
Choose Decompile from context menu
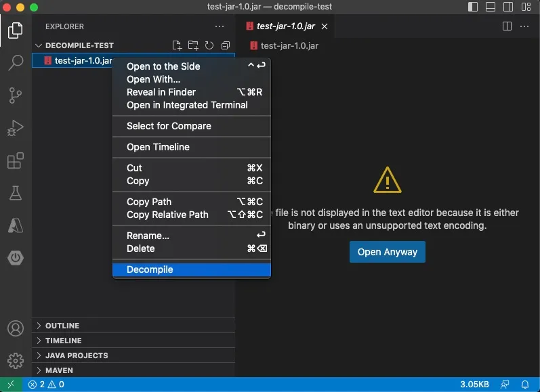tap(192, 269)
